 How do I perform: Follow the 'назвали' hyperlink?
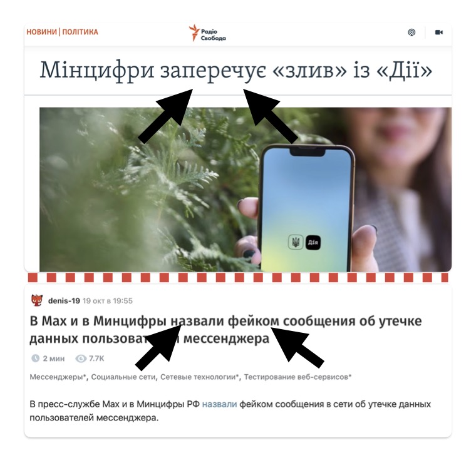pos(219,404)
